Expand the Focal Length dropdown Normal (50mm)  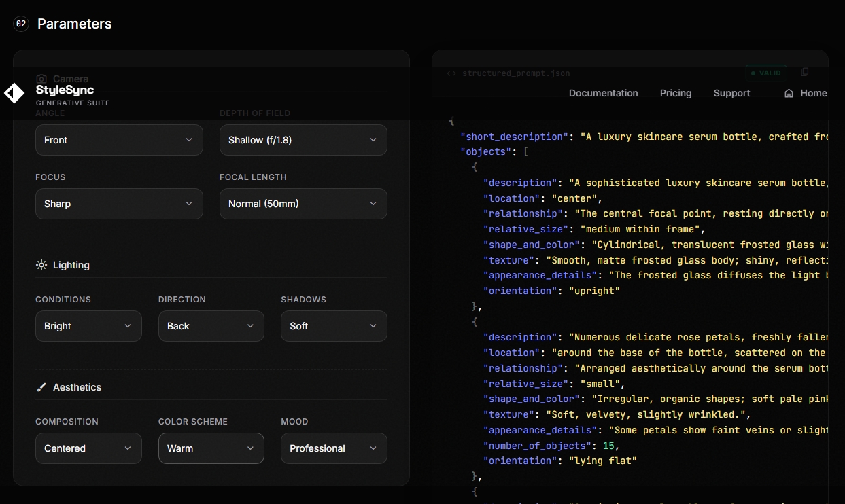303,204
